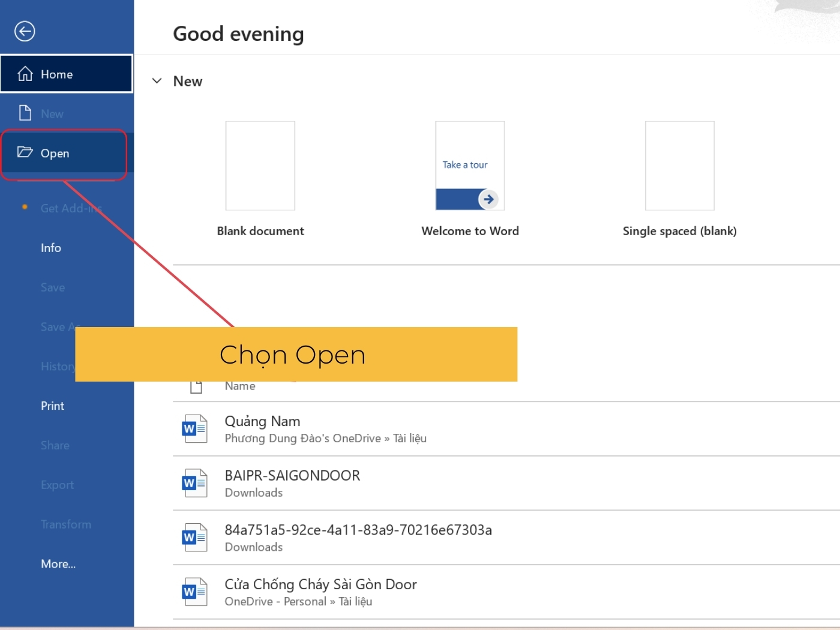
Task: Select the Home house icon
Action: click(25, 74)
